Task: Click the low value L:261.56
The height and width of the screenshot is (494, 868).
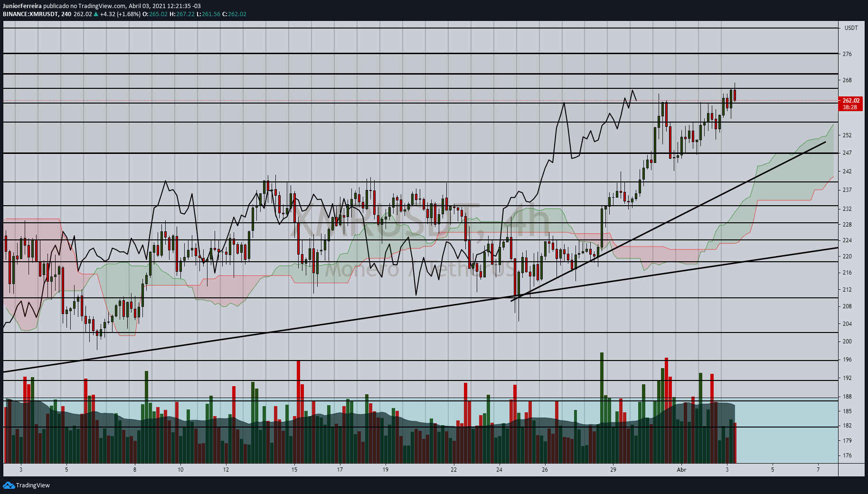Action: coord(208,14)
